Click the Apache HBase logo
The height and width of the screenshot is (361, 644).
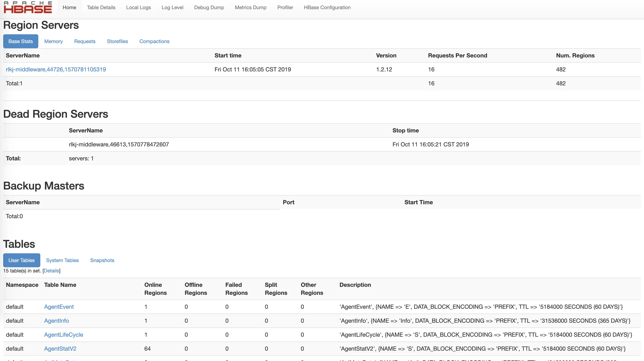pos(28,7)
